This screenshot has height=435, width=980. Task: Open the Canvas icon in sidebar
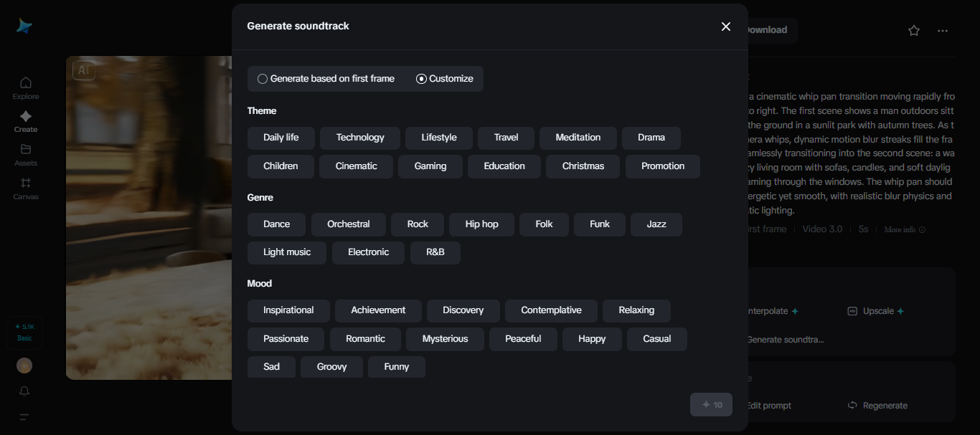point(26,183)
